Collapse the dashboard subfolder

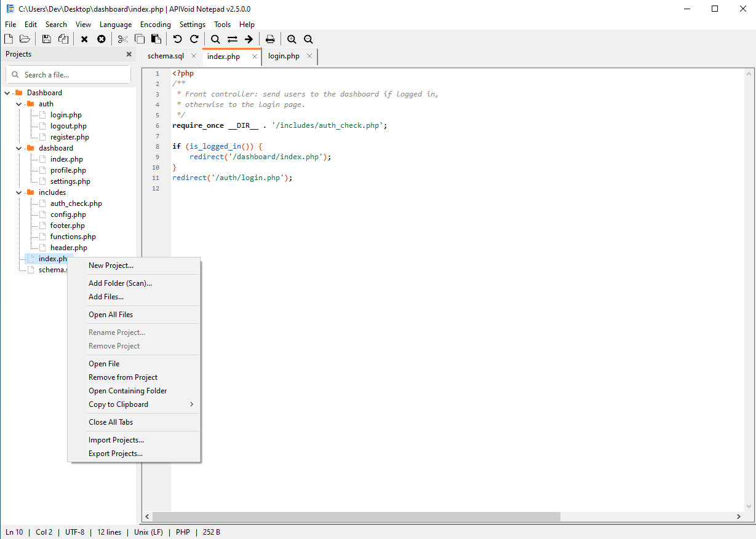coord(19,148)
